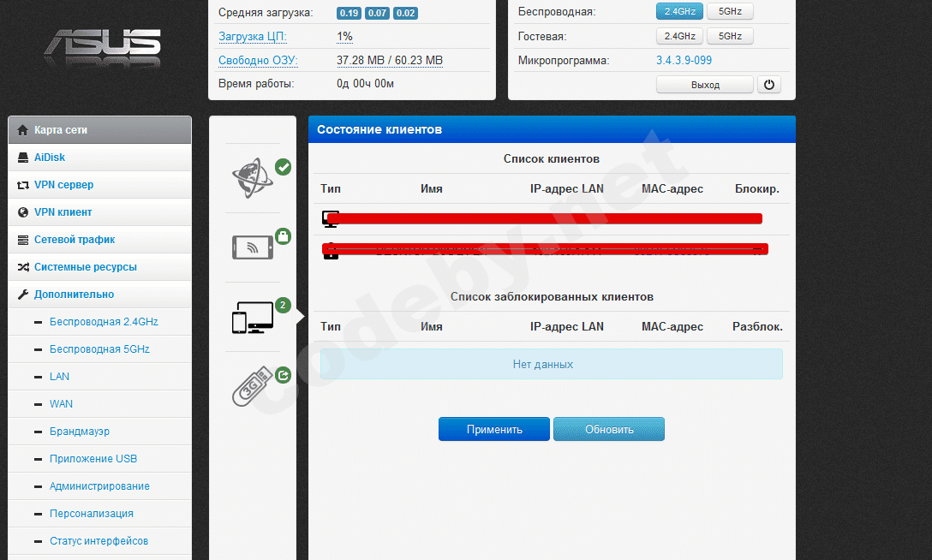Collapse the Дополнительно menu section
The width and height of the screenshot is (932, 560).
74,295
